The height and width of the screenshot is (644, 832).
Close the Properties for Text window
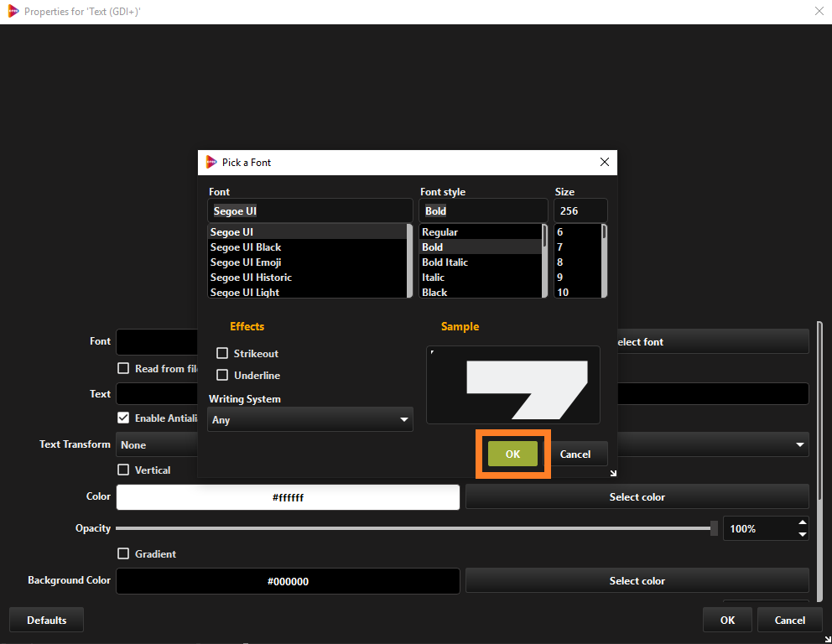click(x=819, y=11)
